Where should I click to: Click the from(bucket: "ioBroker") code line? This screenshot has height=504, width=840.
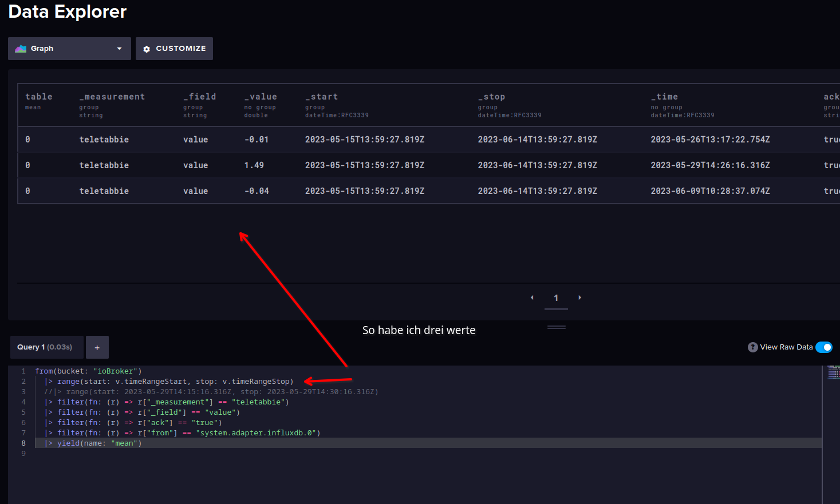pyautogui.click(x=88, y=371)
